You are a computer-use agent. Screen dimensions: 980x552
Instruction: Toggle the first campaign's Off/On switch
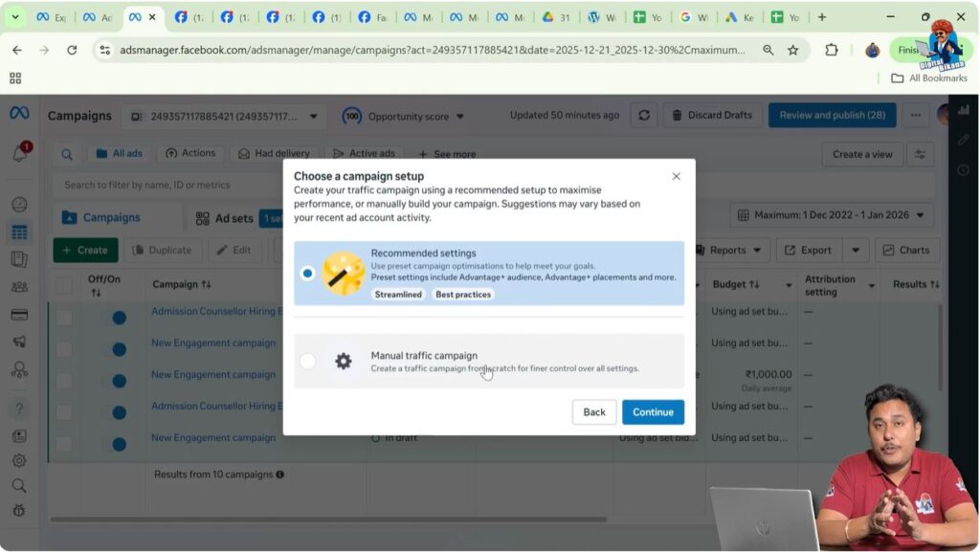pos(118,318)
